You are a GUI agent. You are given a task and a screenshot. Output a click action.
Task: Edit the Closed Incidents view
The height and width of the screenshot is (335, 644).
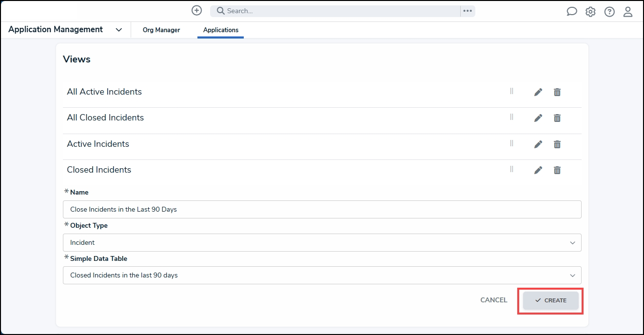[x=538, y=170]
